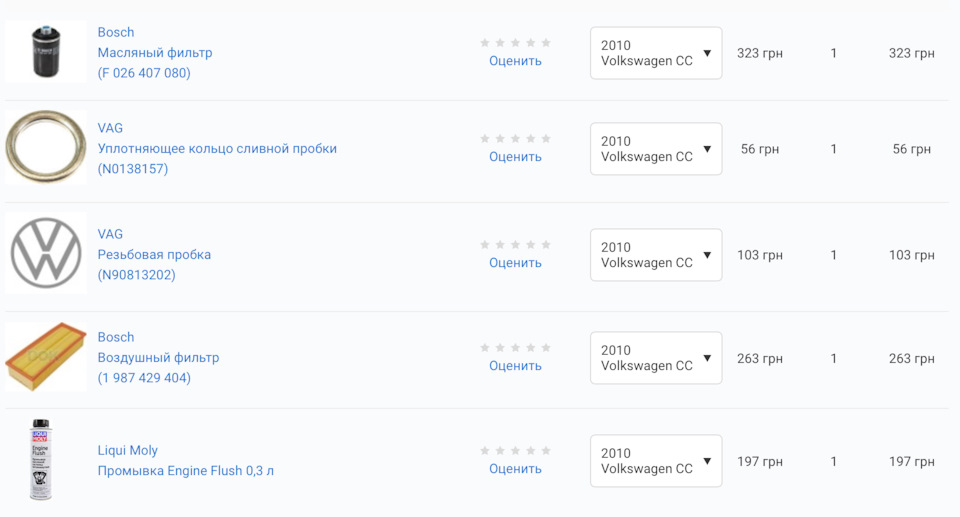Image resolution: width=960 pixels, height=517 pixels.
Task: Select the 56 грн unit price of Уплотняющее кольцо
Action: click(x=760, y=149)
